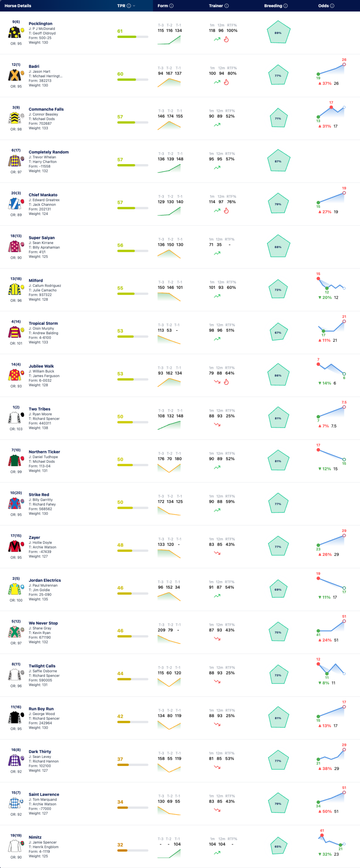Click Nimitz's 65% breeding pentagon
Image resolution: width=360 pixels, height=868 pixels.
278,846
